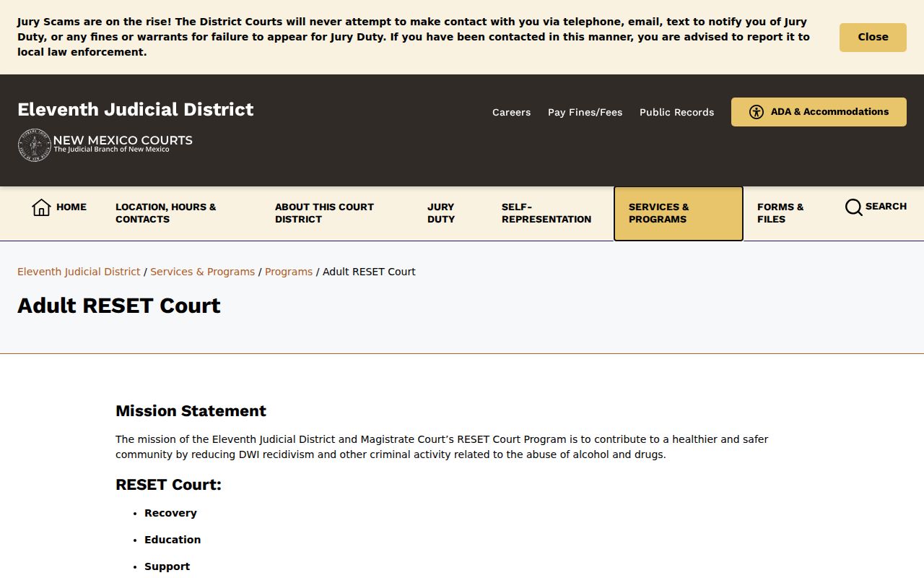Click the Support list item

[x=167, y=566]
